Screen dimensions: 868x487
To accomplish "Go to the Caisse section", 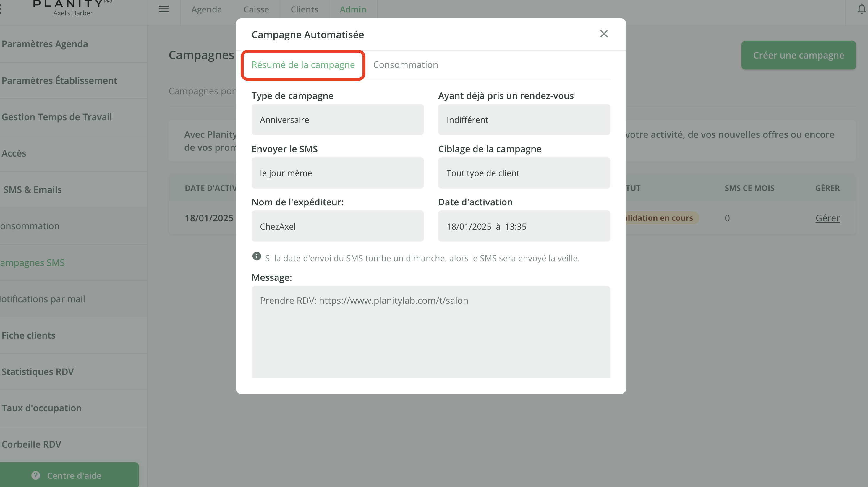I will coord(256,9).
